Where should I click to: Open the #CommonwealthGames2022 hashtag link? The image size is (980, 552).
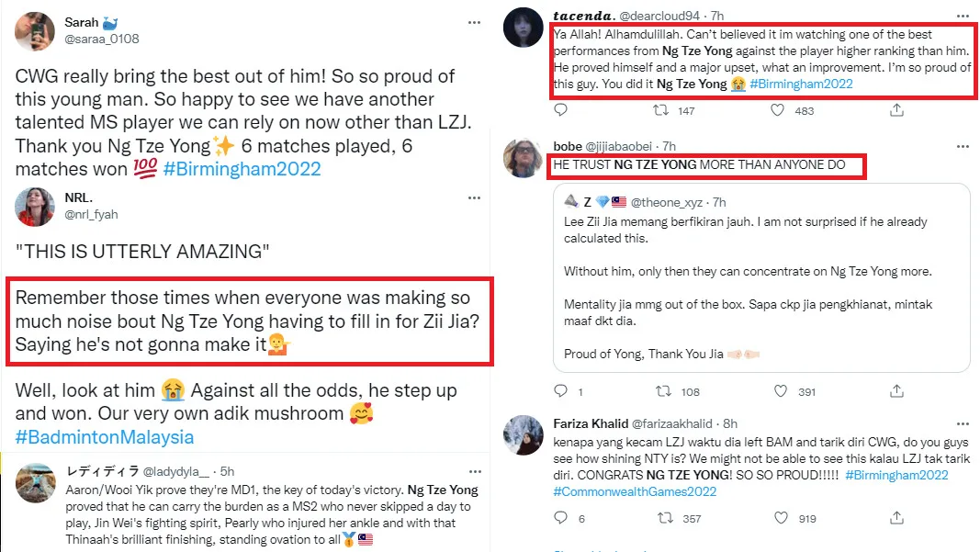pos(636,492)
